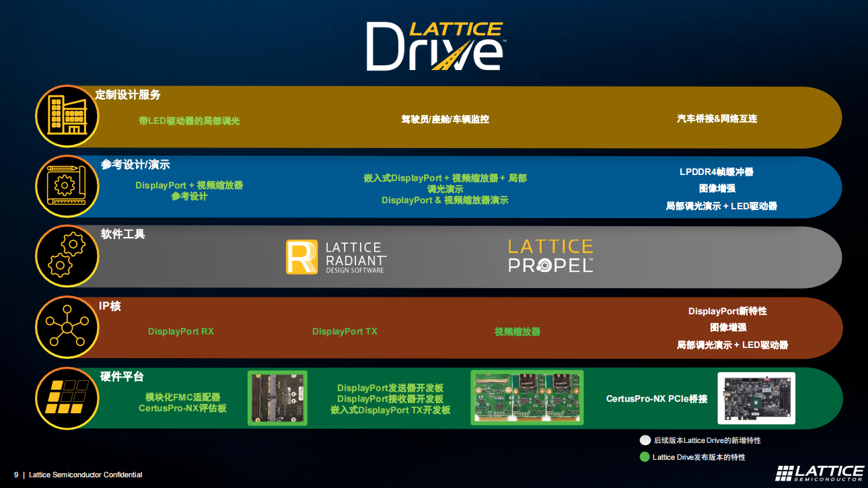The image size is (868, 488).
Task: Click the 参考设计/演示 heading
Action: click(135, 165)
